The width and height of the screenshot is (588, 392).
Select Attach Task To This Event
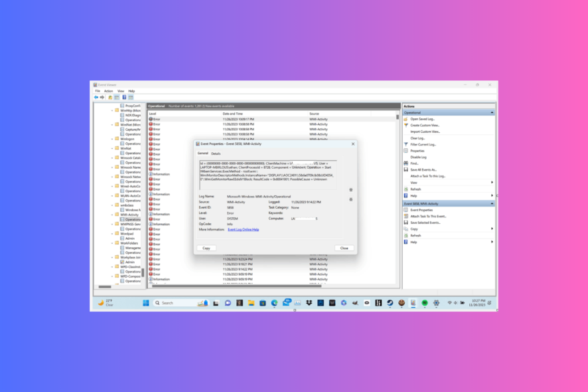point(429,217)
